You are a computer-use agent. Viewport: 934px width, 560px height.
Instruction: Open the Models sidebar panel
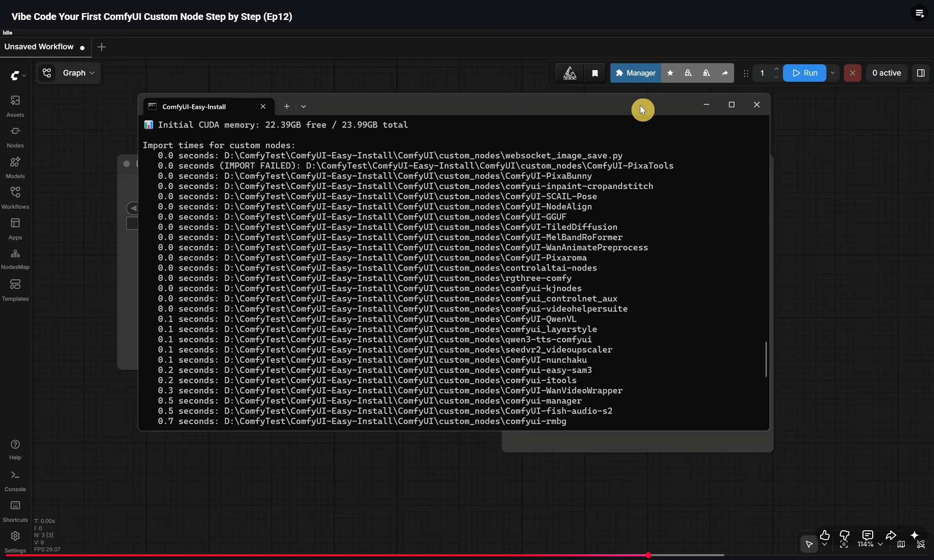point(15,167)
